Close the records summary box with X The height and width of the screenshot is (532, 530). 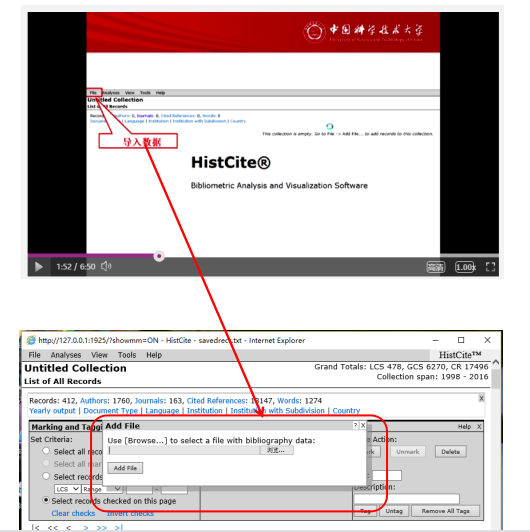[481, 398]
